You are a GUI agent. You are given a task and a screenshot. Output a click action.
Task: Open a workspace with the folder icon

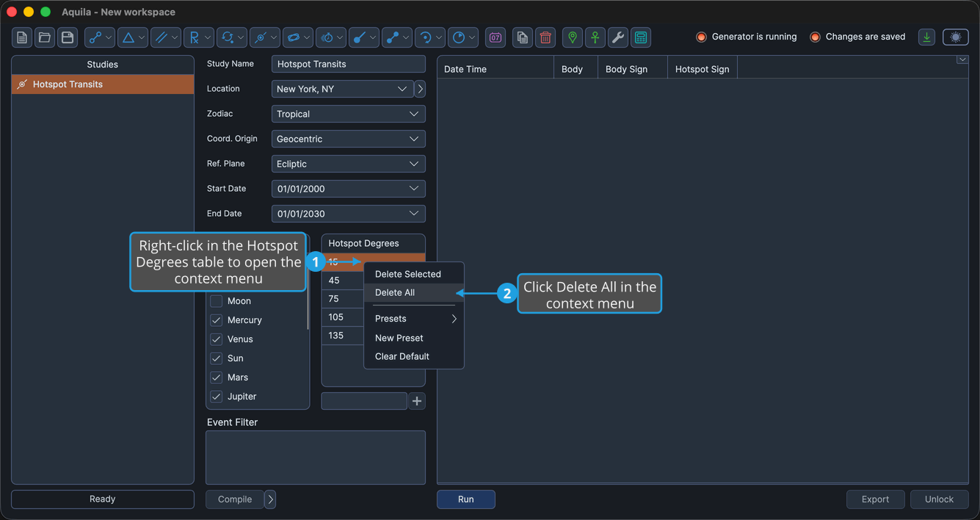pos(45,37)
